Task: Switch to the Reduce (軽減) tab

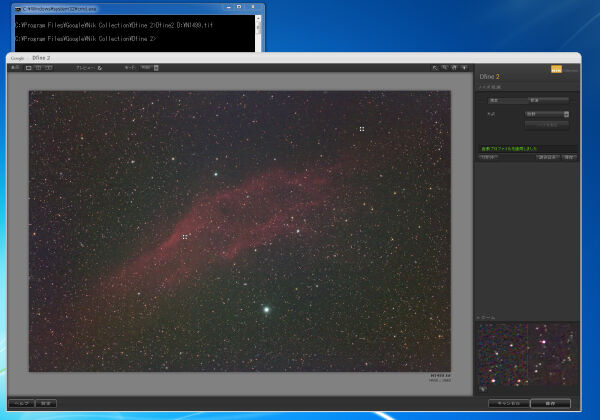Action: (548, 100)
